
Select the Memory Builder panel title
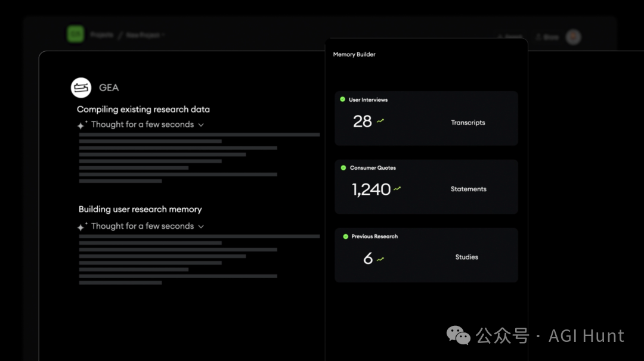(354, 54)
